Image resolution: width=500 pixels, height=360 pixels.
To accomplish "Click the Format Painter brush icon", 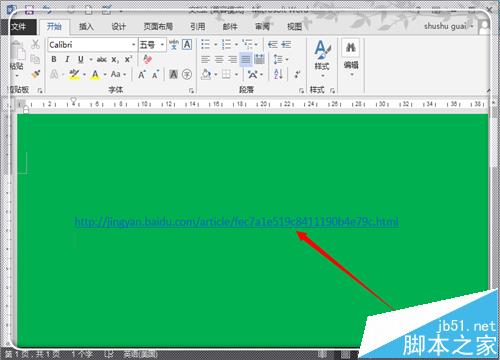I will 36,74.
